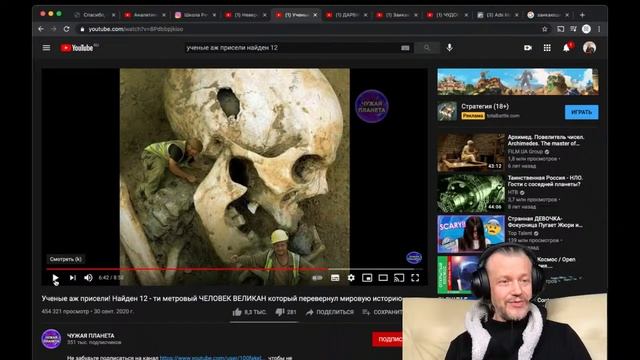Open the YouTube apps grid

pos(547,48)
